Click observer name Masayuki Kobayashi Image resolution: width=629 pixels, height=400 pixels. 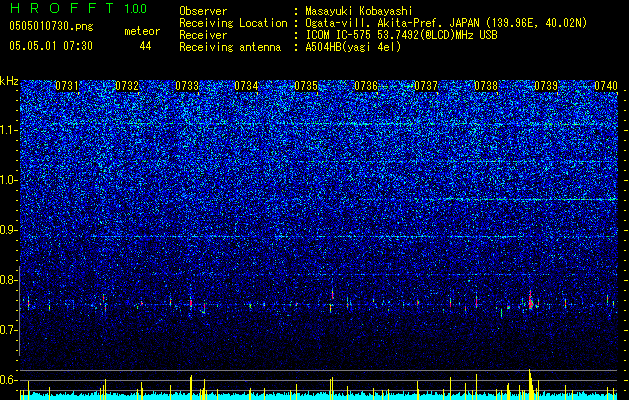[x=359, y=11]
